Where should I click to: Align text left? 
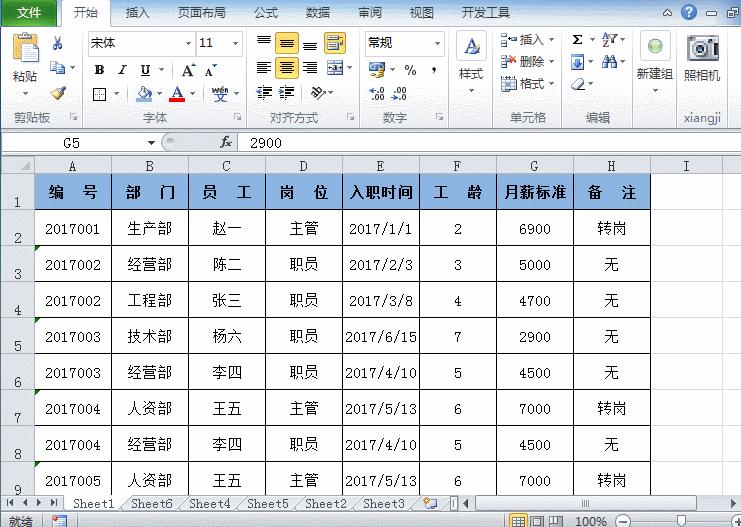pos(264,68)
